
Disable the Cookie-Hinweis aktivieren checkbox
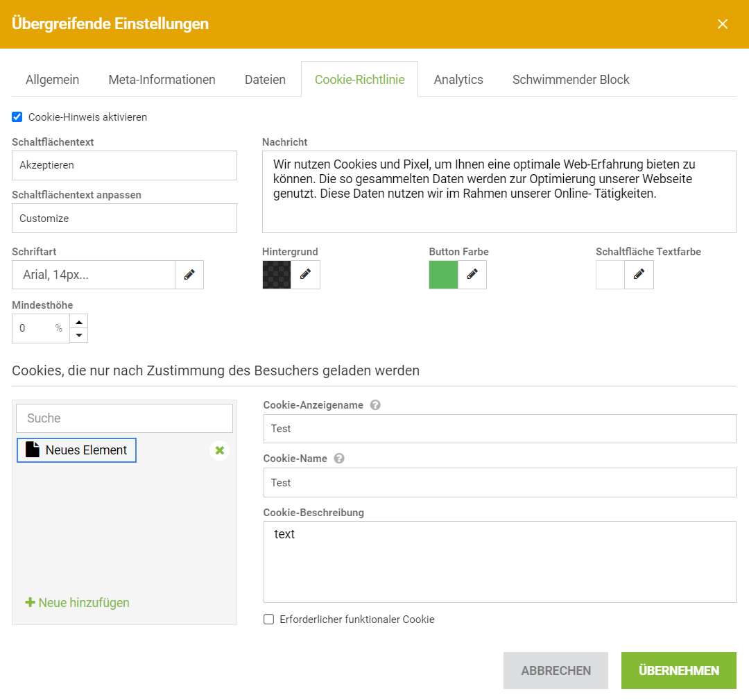17,117
